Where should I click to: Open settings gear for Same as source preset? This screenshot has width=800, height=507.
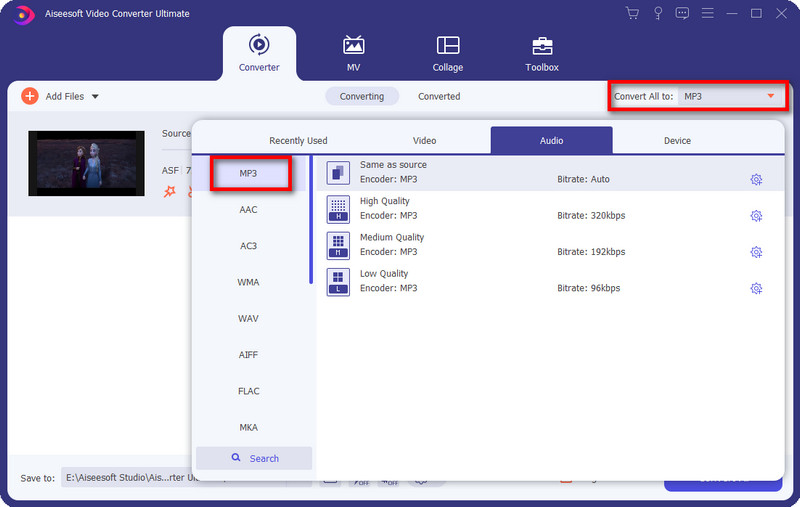point(756,180)
